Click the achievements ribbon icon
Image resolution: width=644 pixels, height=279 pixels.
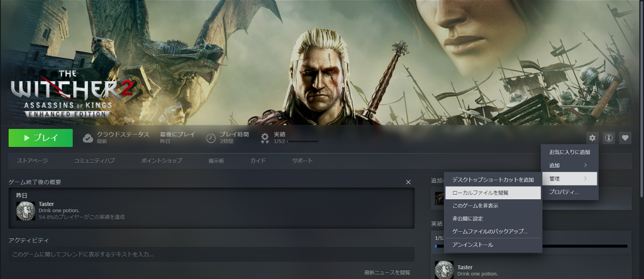point(265,138)
